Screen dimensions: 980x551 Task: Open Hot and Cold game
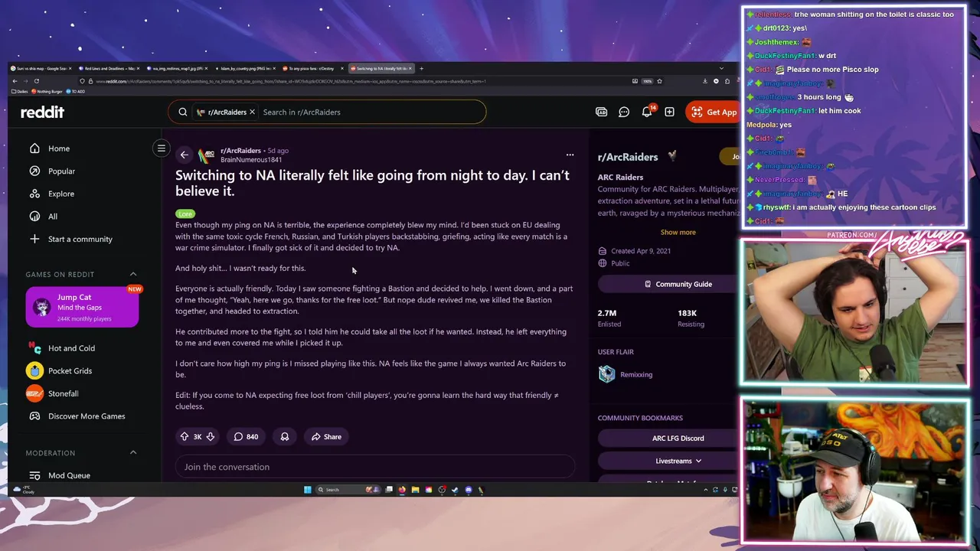71,348
